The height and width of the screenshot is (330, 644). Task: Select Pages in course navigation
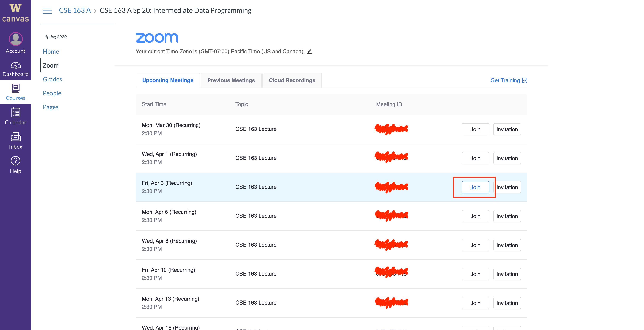point(50,107)
